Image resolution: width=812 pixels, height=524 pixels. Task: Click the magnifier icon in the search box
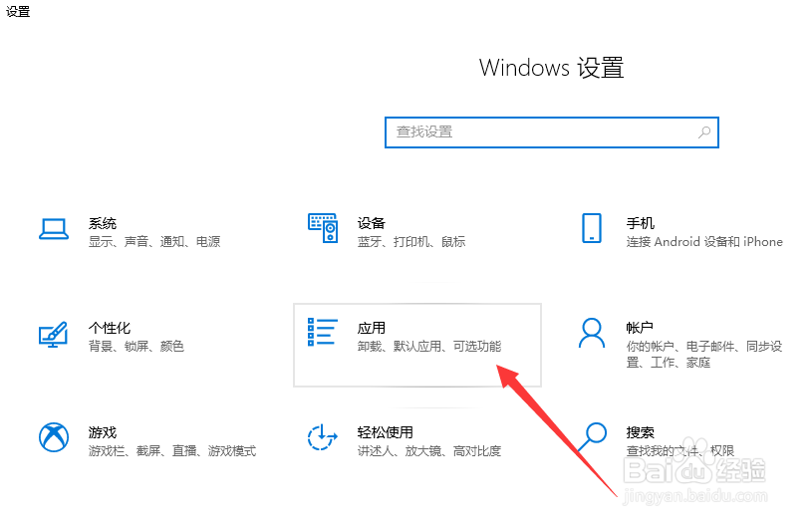[x=703, y=132]
